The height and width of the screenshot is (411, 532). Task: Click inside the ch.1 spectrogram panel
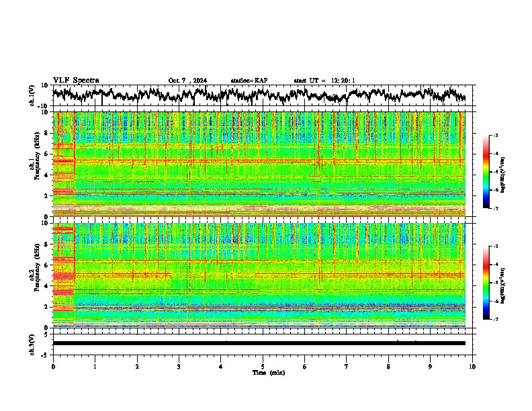(259, 164)
